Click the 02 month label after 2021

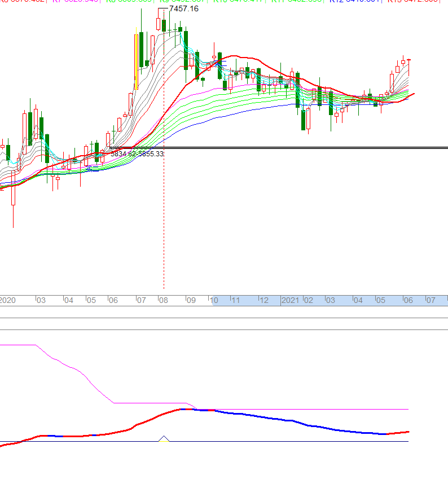[x=308, y=300]
